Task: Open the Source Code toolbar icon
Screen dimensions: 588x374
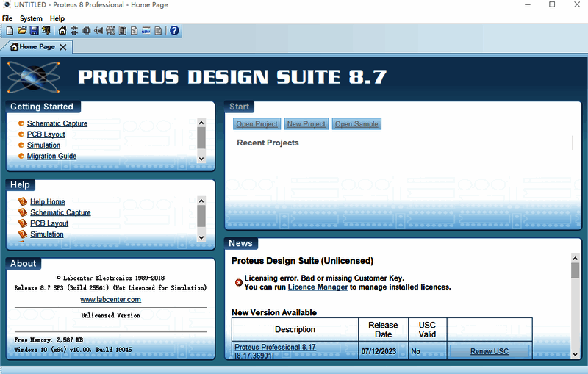Action: click(x=146, y=31)
